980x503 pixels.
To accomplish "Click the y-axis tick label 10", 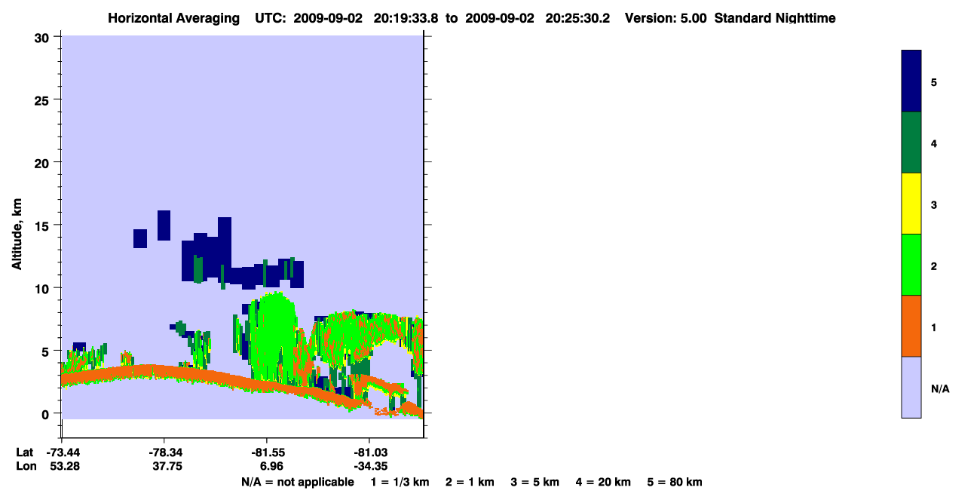I will point(43,288).
